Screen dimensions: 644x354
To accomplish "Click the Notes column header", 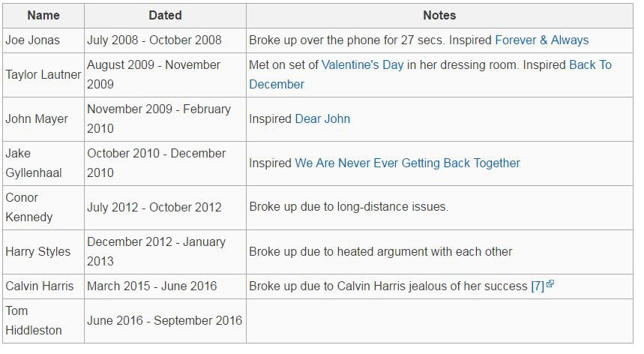I will tap(439, 15).
